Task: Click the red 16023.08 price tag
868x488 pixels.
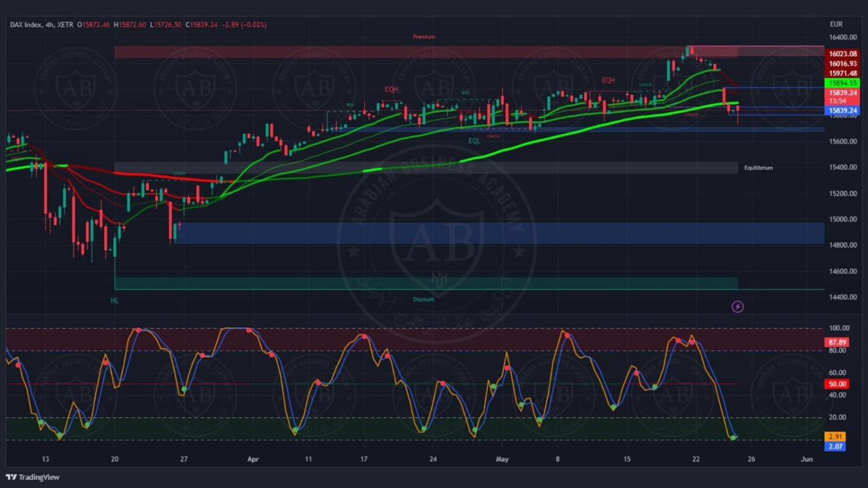Action: 843,54
